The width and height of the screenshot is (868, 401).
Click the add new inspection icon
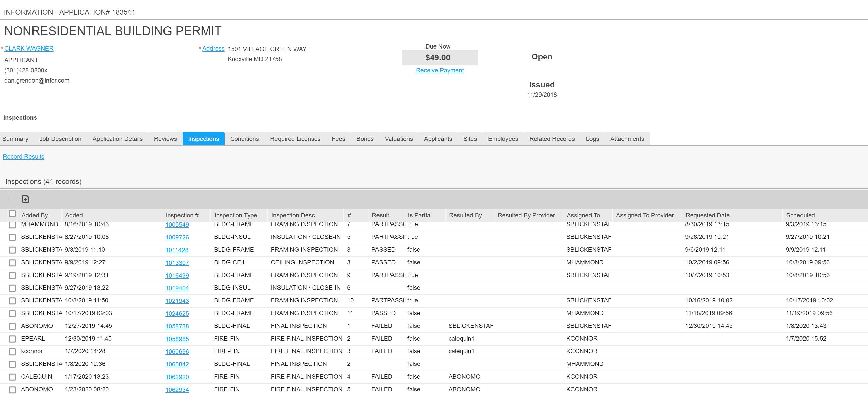tap(26, 199)
